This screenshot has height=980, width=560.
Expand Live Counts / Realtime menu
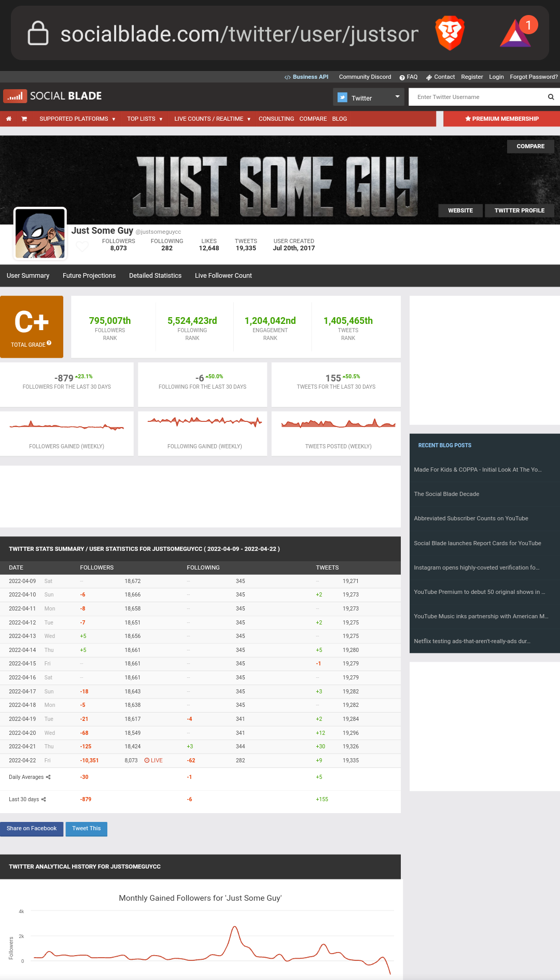tap(212, 119)
